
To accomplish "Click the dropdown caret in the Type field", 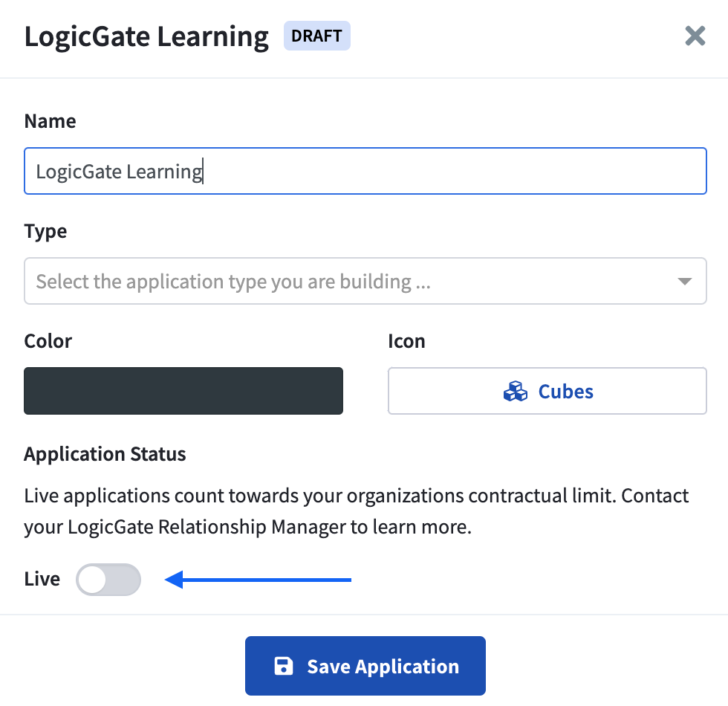I will click(x=684, y=281).
